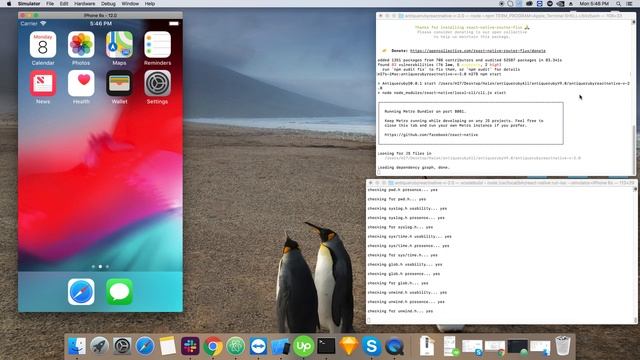Switch to Terminal from the Dock
Screen dimensions: 640x360
(326, 347)
